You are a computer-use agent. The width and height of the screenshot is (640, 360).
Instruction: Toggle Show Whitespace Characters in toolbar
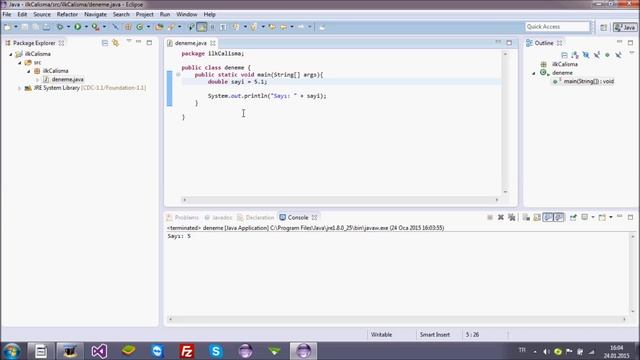[x=223, y=27]
